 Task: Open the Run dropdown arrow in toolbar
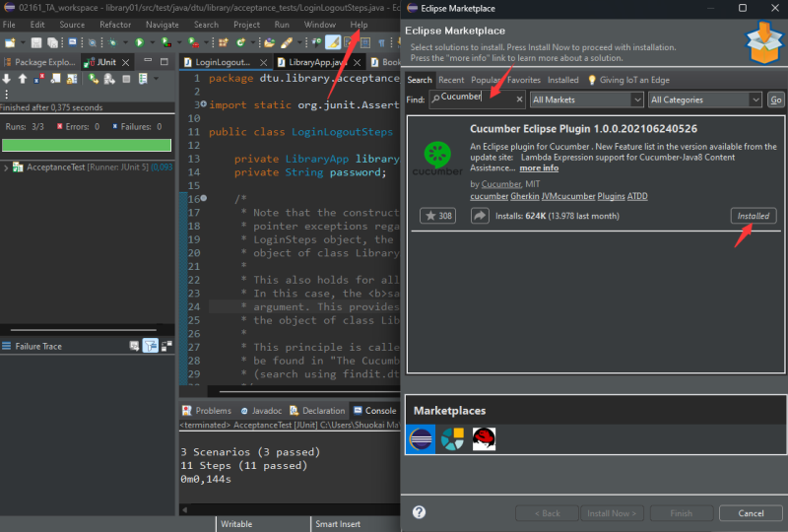152,42
